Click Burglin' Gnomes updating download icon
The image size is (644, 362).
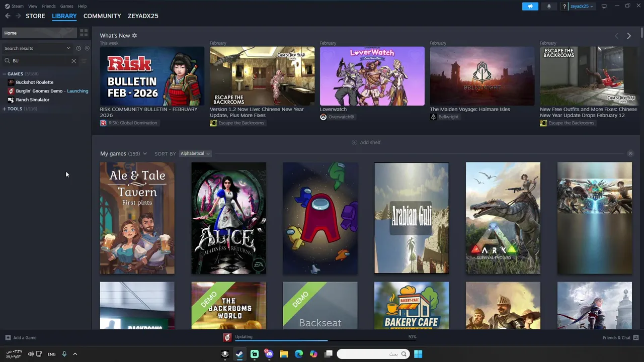(227, 337)
